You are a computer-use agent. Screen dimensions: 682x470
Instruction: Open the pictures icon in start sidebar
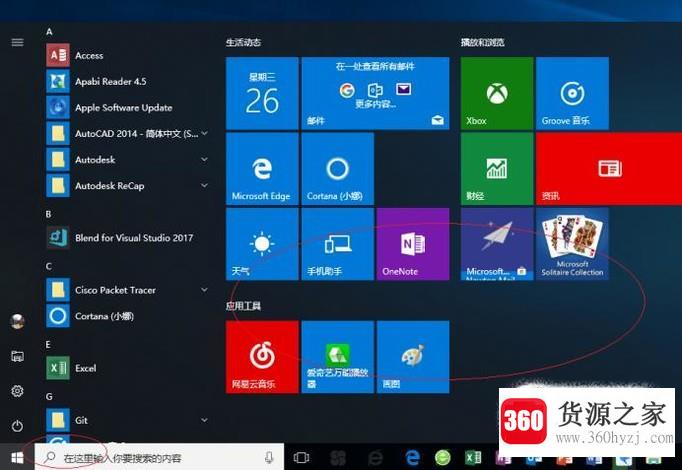click(17, 357)
